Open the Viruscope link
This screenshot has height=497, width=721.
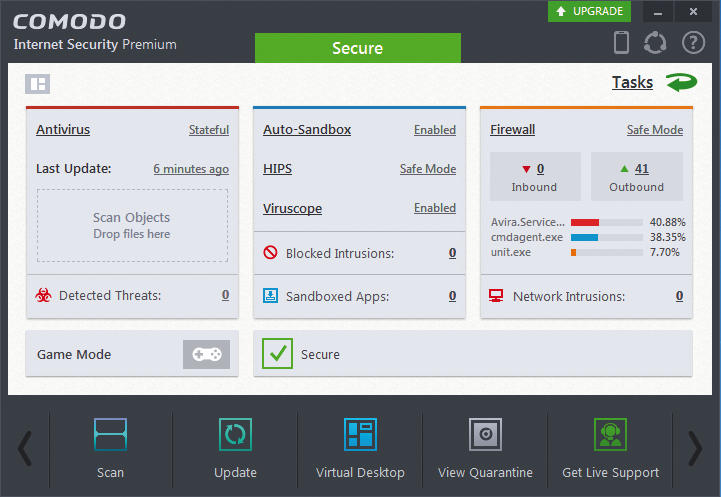pyautogui.click(x=292, y=208)
